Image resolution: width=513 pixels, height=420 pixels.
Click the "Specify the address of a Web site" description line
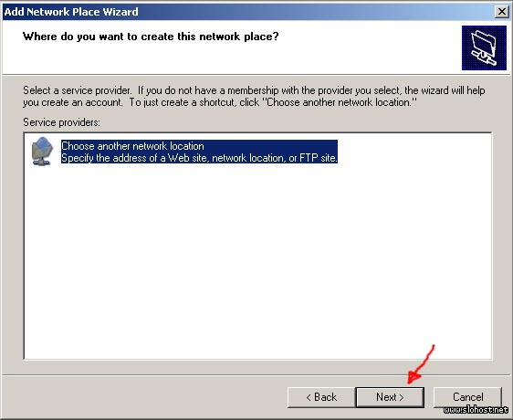tap(199, 158)
